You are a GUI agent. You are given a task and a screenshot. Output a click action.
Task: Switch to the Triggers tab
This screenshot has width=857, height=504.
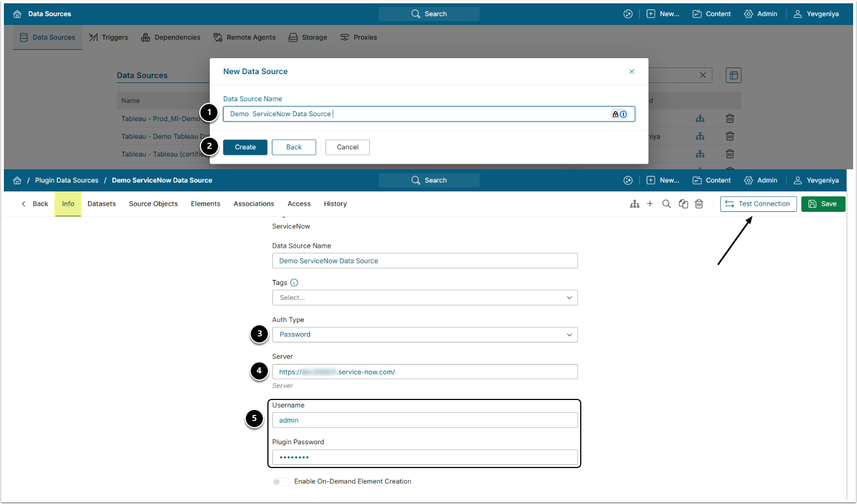pos(109,38)
